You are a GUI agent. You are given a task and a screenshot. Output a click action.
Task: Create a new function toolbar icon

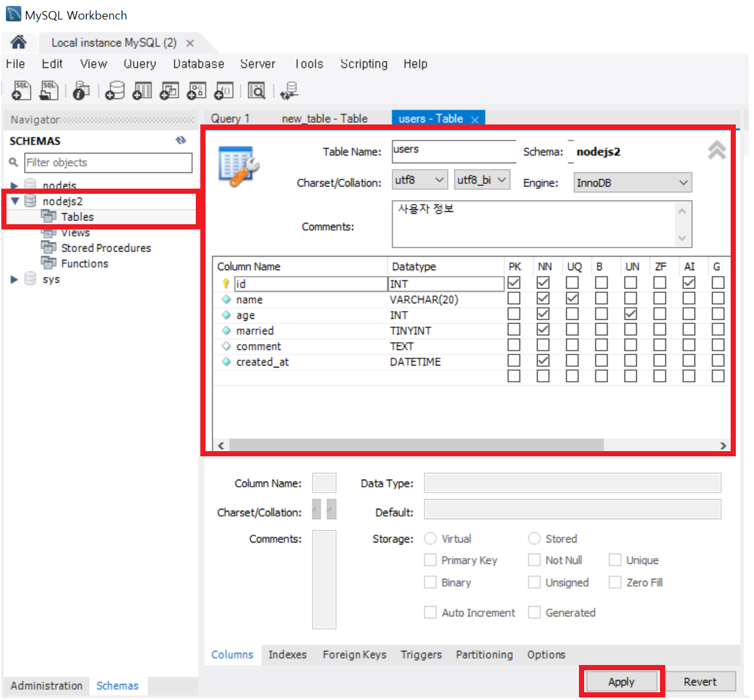224,90
